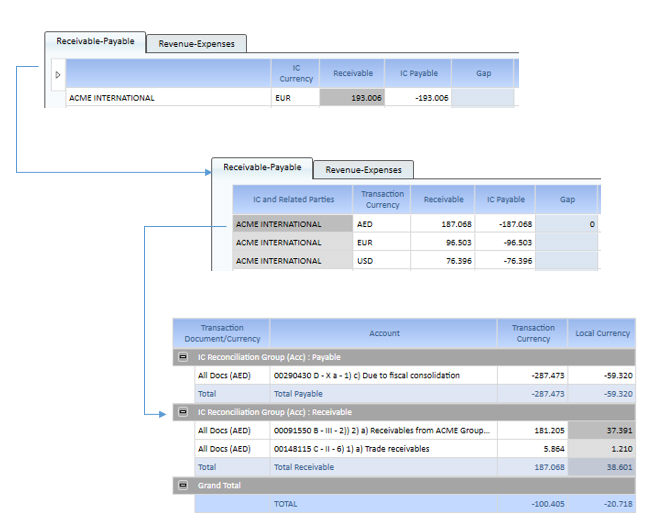Viewport: 647px width, 520px height.
Task: Collapse the IC Reconciliation Group Payable section
Action: pos(183,357)
